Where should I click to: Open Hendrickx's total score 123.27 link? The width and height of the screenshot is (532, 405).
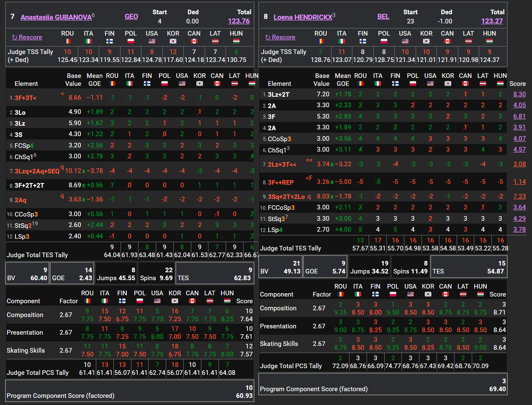(x=492, y=21)
